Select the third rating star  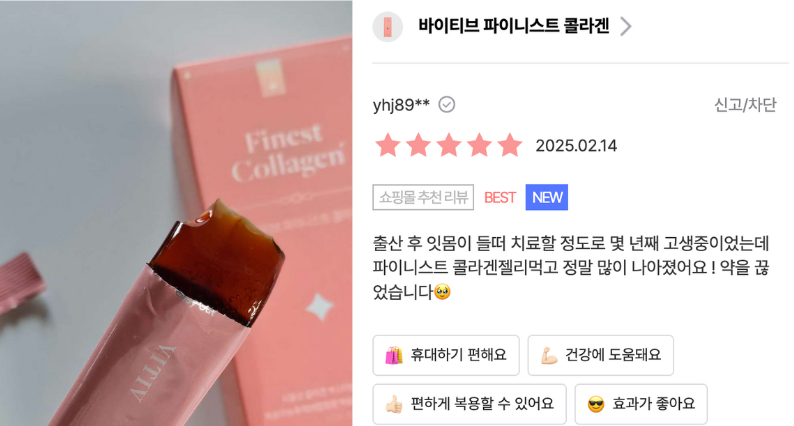point(449,145)
